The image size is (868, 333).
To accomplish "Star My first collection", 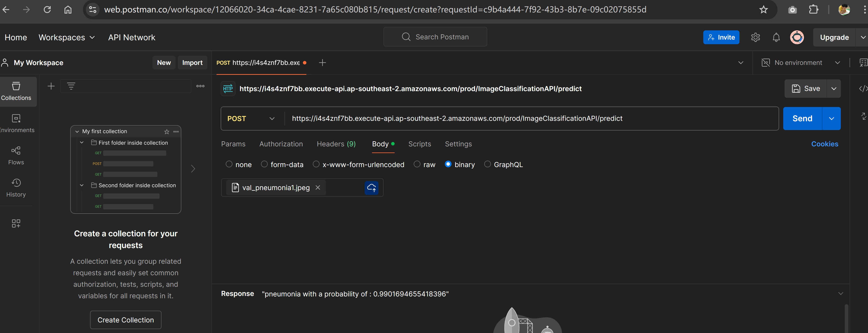I will click(x=167, y=132).
